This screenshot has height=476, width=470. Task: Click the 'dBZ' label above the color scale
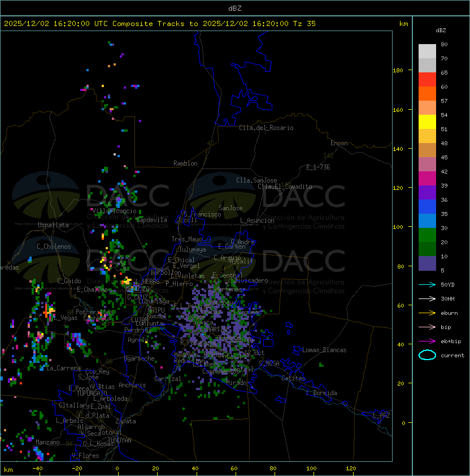[441, 31]
